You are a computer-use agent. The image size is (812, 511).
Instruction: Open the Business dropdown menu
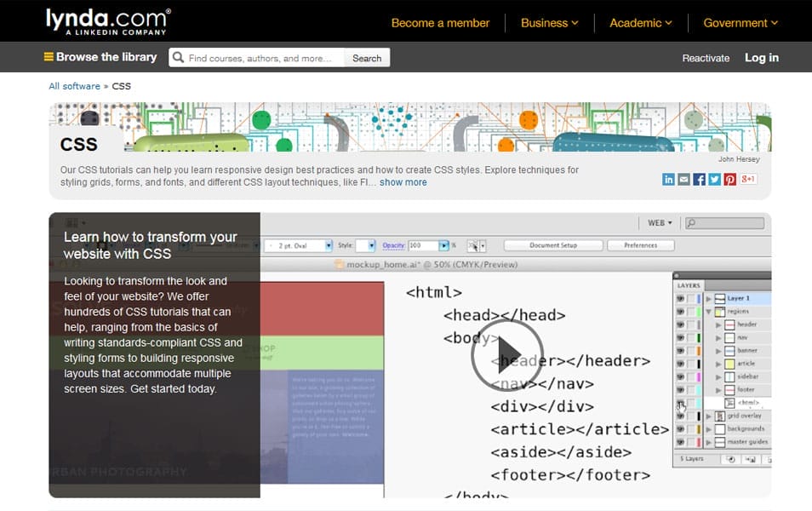[x=548, y=23]
